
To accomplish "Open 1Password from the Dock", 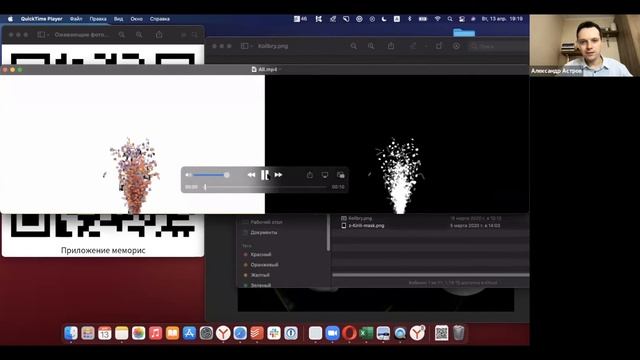I will [x=291, y=333].
